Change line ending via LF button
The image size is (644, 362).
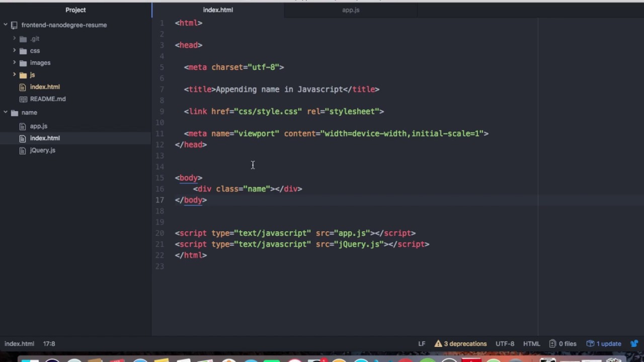(x=422, y=344)
